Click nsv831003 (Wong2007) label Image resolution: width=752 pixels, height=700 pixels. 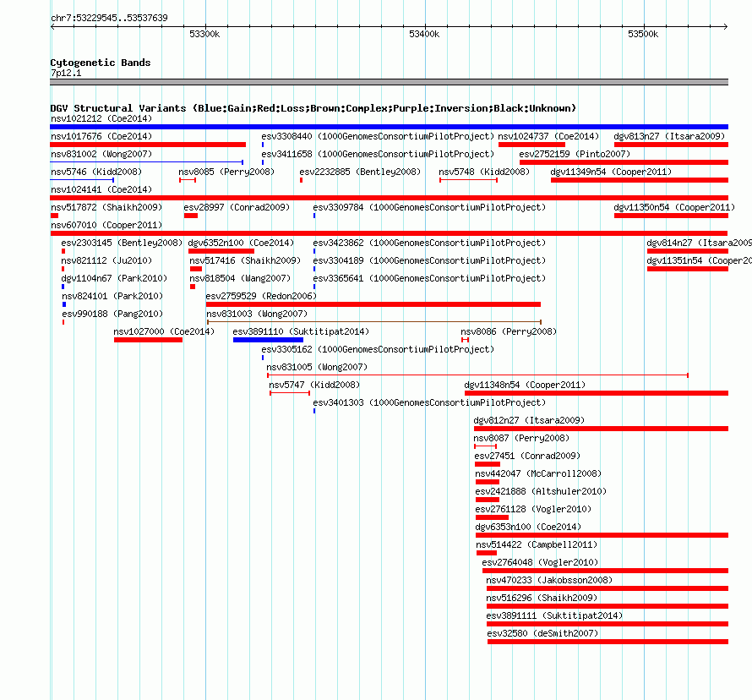coord(257,314)
